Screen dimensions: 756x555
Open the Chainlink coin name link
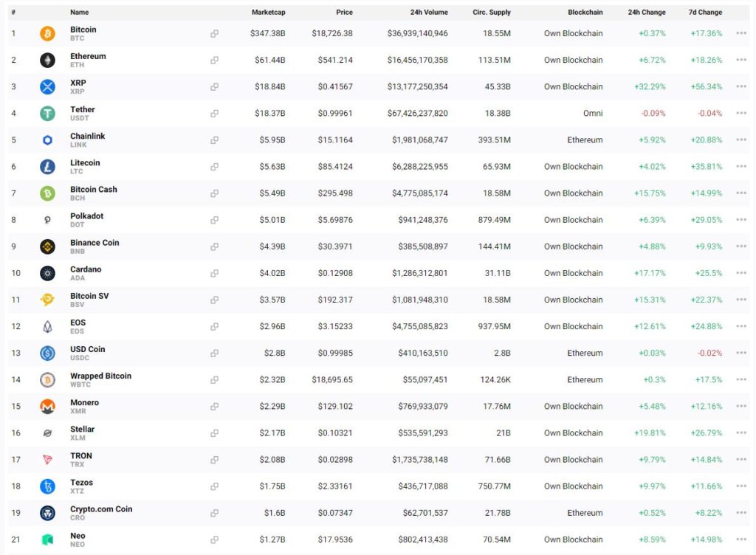point(88,136)
